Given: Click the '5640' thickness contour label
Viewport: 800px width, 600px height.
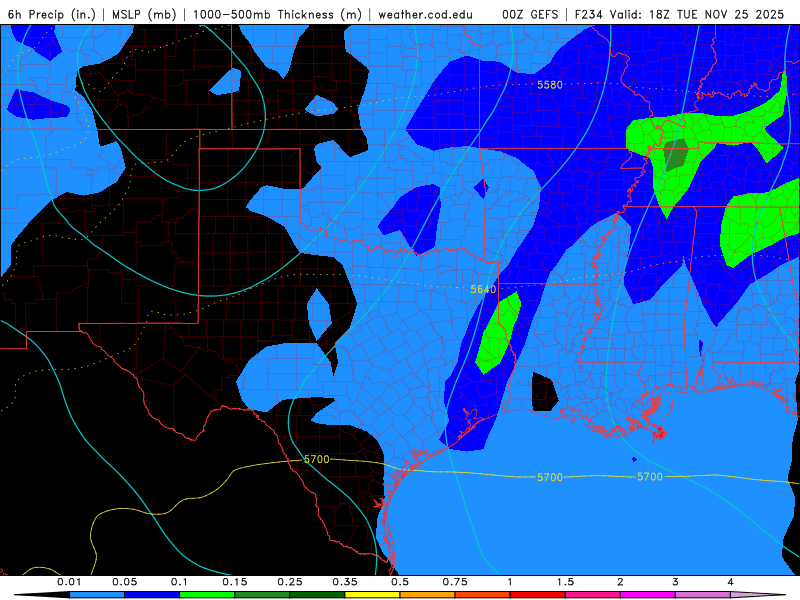Looking at the screenshot, I should tap(483, 289).
